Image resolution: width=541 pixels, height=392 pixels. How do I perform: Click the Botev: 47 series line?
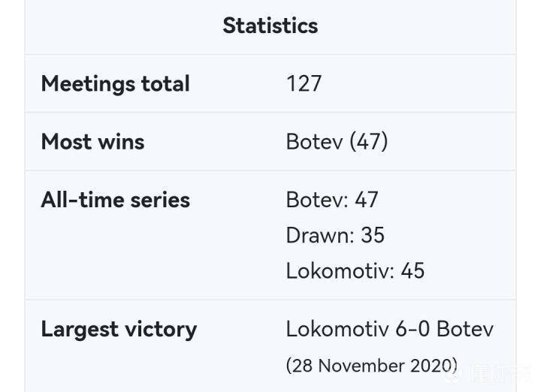(331, 200)
